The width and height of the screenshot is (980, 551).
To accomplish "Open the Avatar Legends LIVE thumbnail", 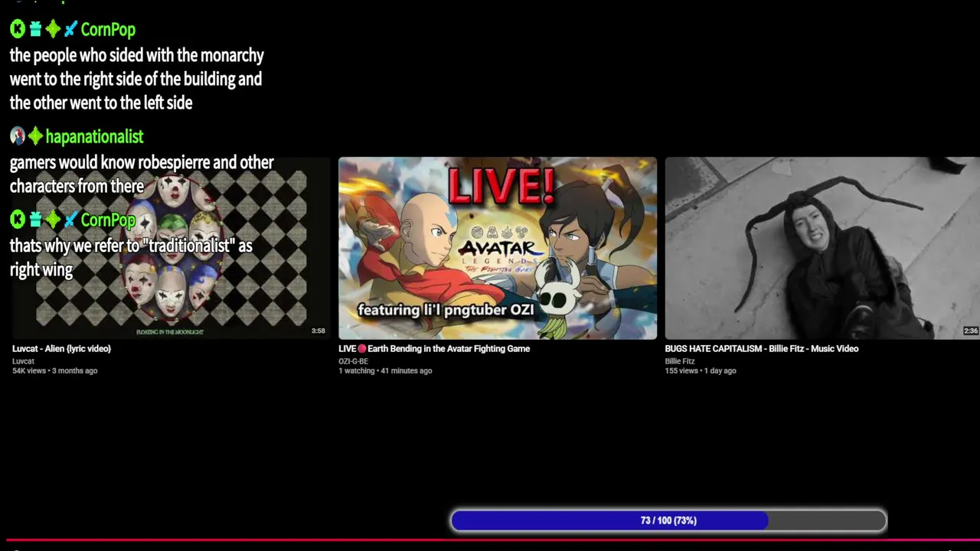I will (x=498, y=248).
